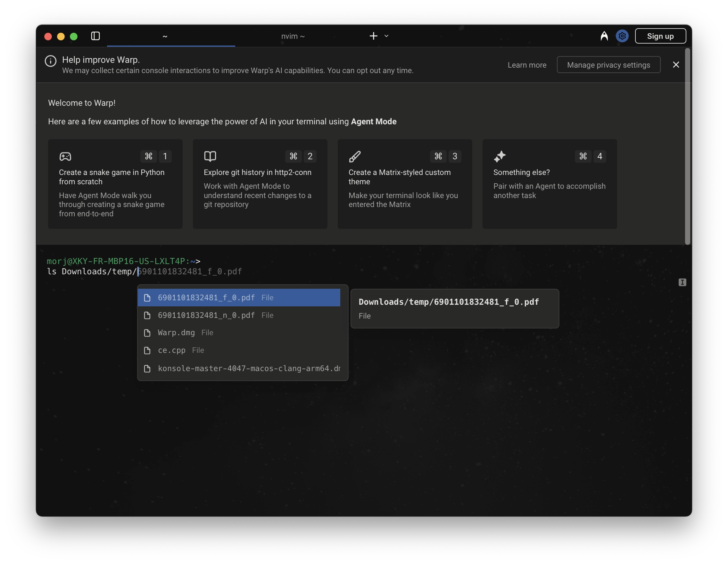Choose ce.cpp completion suggestion
This screenshot has width=728, height=564.
(239, 350)
